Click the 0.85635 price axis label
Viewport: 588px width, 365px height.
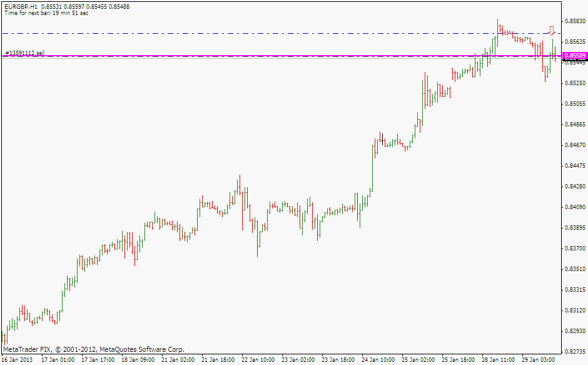(x=575, y=42)
